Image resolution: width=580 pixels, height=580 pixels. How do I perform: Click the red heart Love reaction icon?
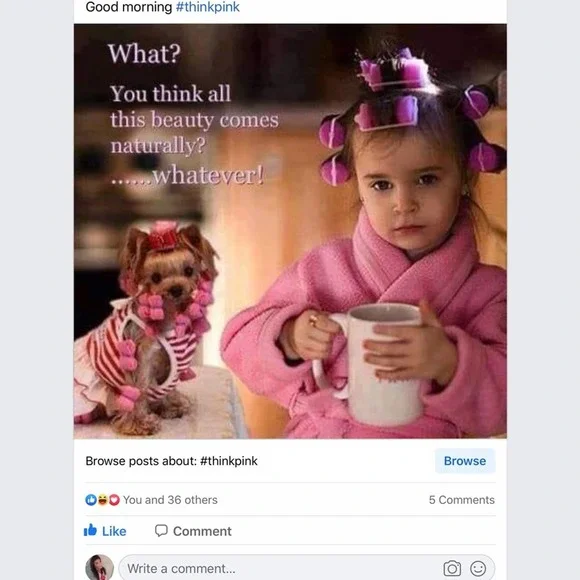point(114,500)
